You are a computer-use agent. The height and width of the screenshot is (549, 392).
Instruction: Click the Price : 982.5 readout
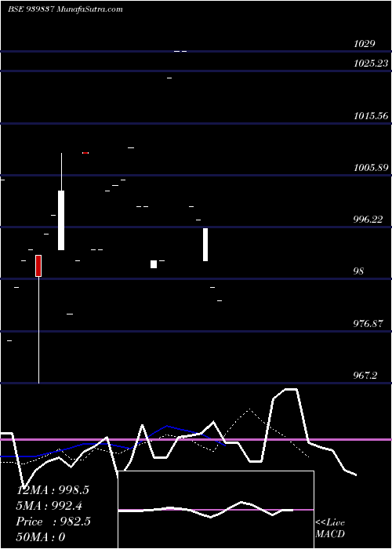53,522
